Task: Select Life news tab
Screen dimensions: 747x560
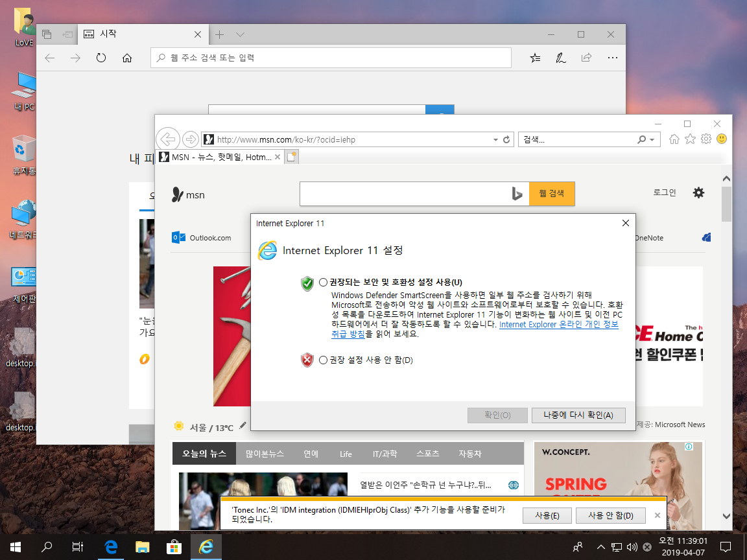Action: (x=346, y=454)
